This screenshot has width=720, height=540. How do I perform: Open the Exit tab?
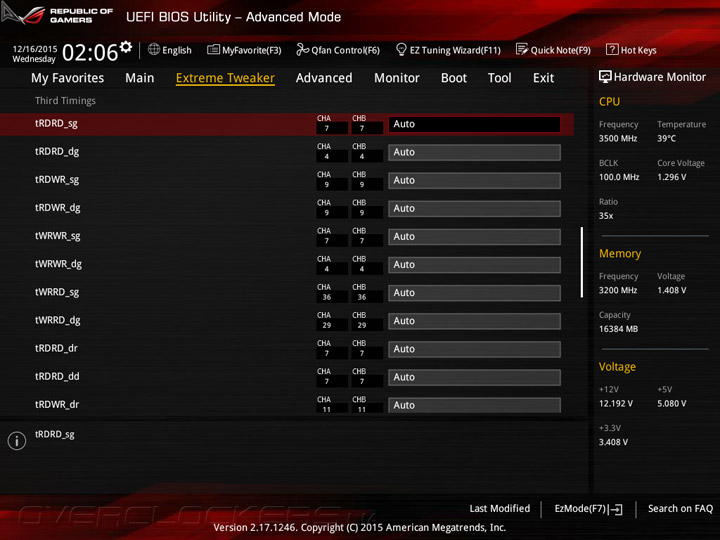(544, 78)
